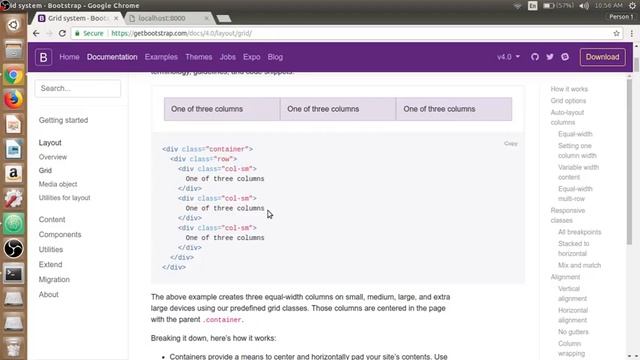Open system gear menu in top panel

(632, 6)
